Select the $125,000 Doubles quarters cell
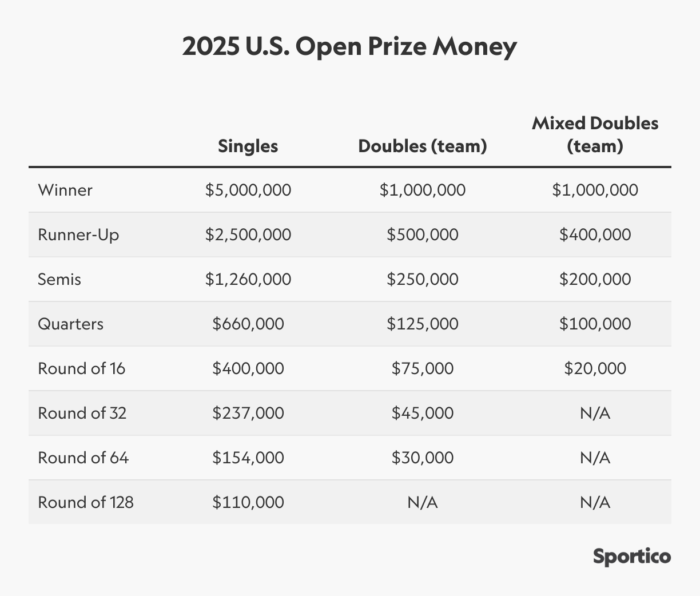Viewport: 700px width, 596px height. click(x=422, y=324)
